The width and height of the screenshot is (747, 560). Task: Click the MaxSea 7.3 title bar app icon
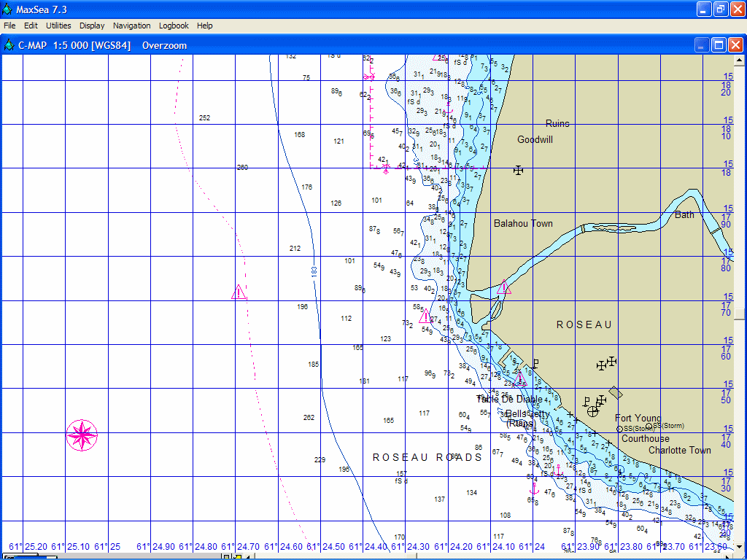tap(7, 9)
